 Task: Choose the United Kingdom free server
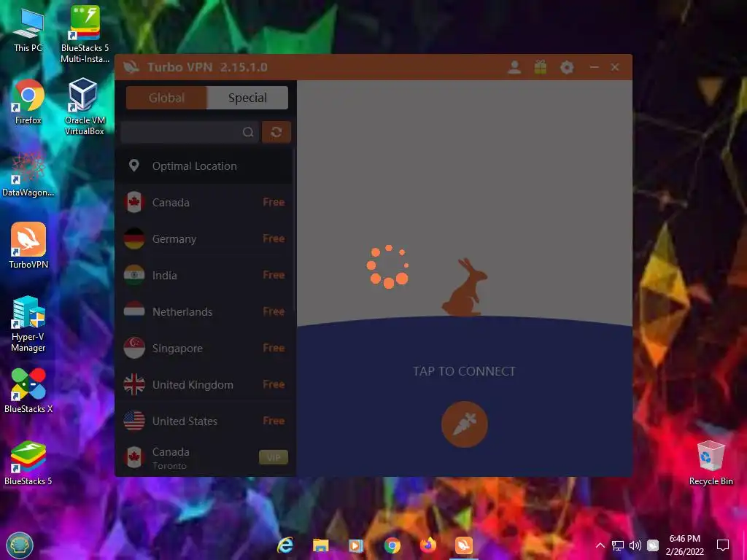pos(204,384)
